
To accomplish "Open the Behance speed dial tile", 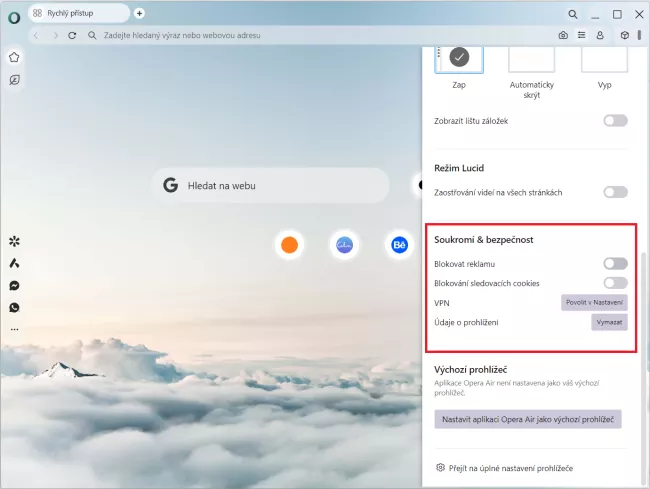I will (x=399, y=245).
